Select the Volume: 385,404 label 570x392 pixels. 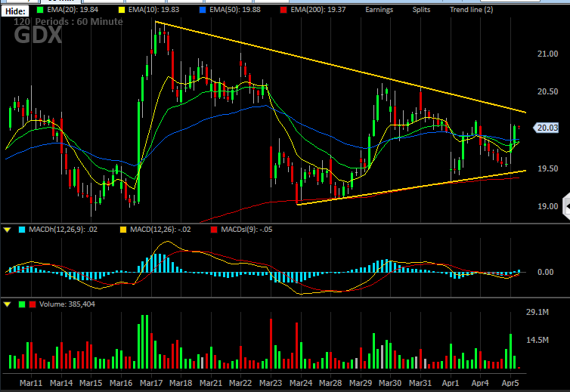click(x=67, y=304)
